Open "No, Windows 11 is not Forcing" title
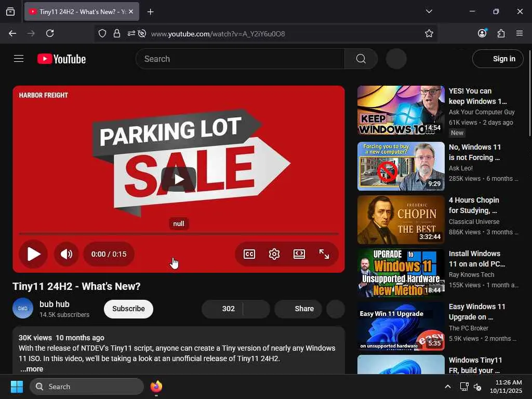The height and width of the screenshot is (399, 532). pos(474,152)
